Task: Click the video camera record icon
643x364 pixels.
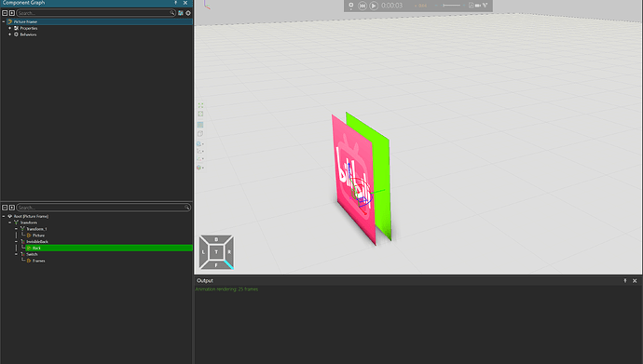Action: 478,6
